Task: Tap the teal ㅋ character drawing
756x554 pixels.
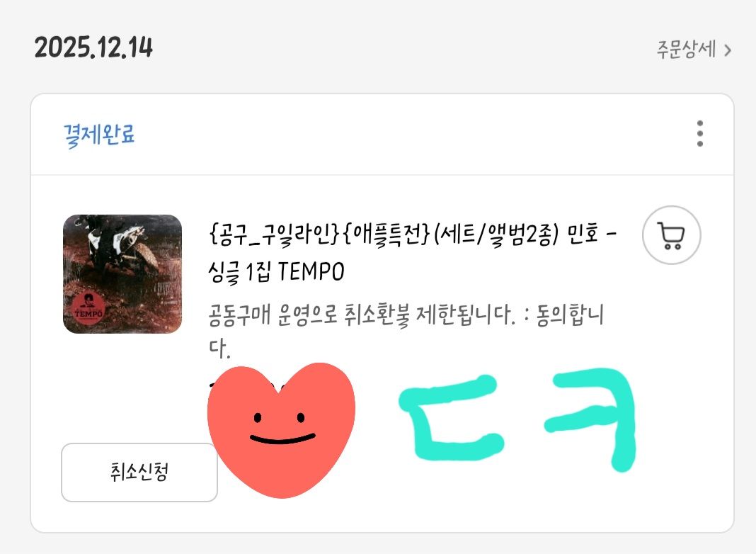Action: pos(591,419)
